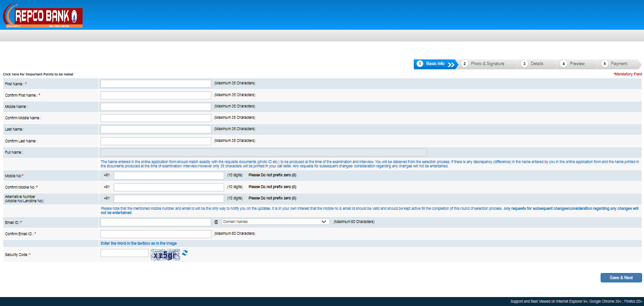Focus the Mobile No input box
This screenshot has width=644, height=306.
[168, 175]
